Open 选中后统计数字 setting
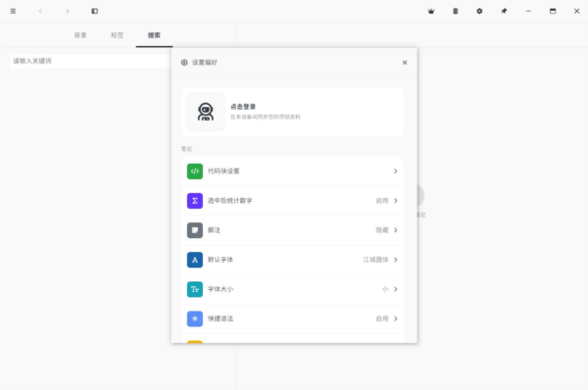 pyautogui.click(x=292, y=201)
